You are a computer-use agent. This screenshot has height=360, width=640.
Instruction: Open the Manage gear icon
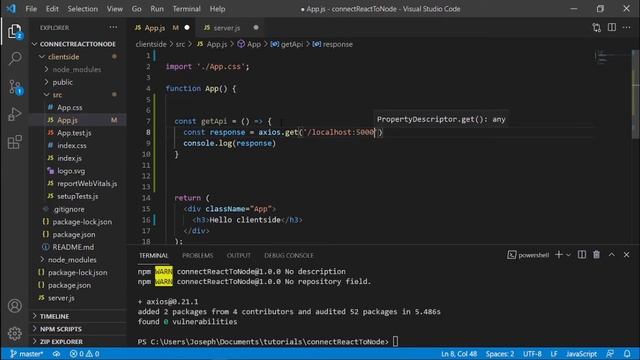click(15, 333)
